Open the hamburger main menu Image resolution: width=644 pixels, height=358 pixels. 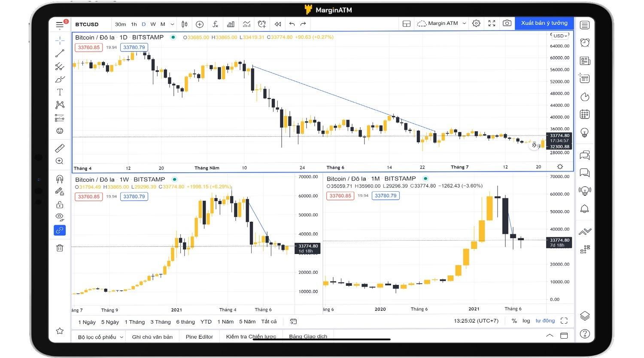tap(60, 25)
